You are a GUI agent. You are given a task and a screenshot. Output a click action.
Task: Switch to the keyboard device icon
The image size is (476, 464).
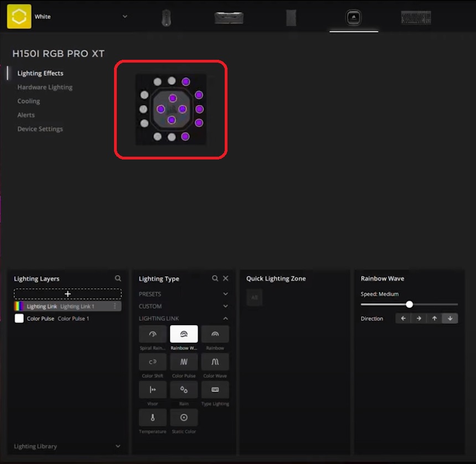click(x=416, y=18)
